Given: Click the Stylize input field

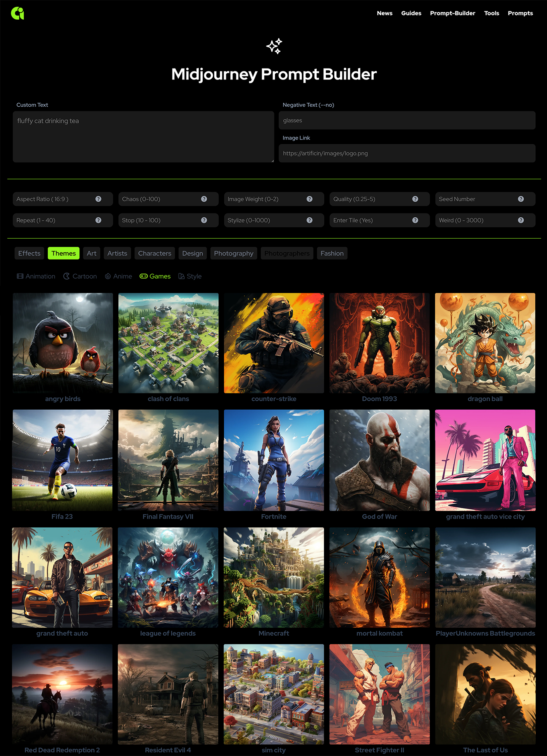Looking at the screenshot, I should 274,220.
